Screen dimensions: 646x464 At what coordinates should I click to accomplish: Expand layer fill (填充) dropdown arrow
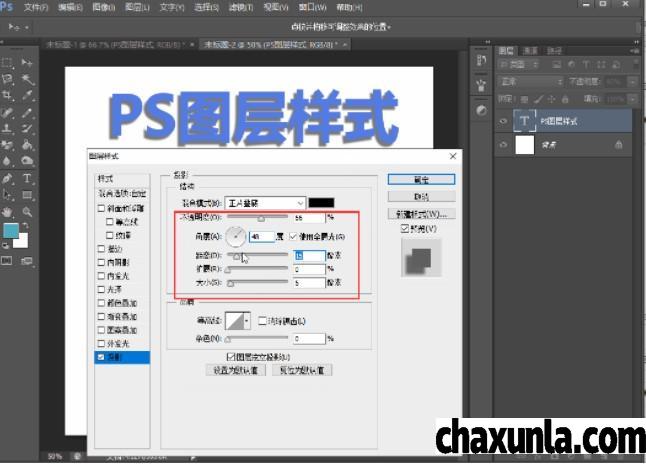click(632, 99)
